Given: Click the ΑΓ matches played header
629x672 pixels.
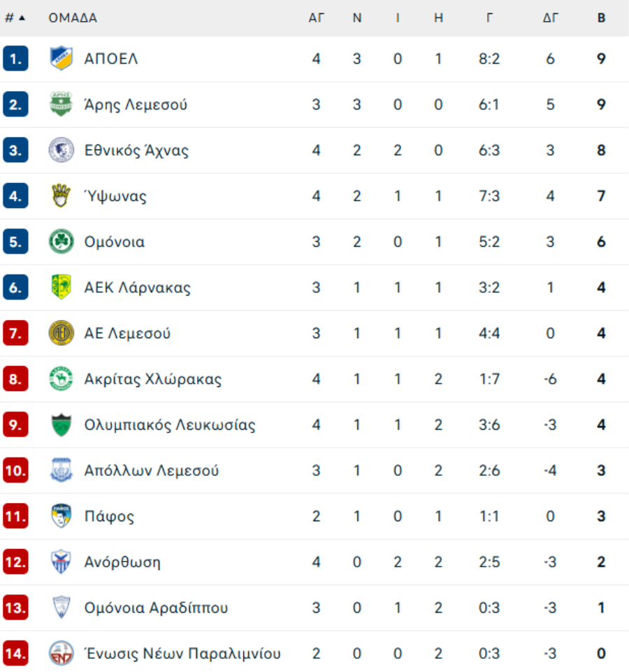Looking at the screenshot, I should (317, 18).
